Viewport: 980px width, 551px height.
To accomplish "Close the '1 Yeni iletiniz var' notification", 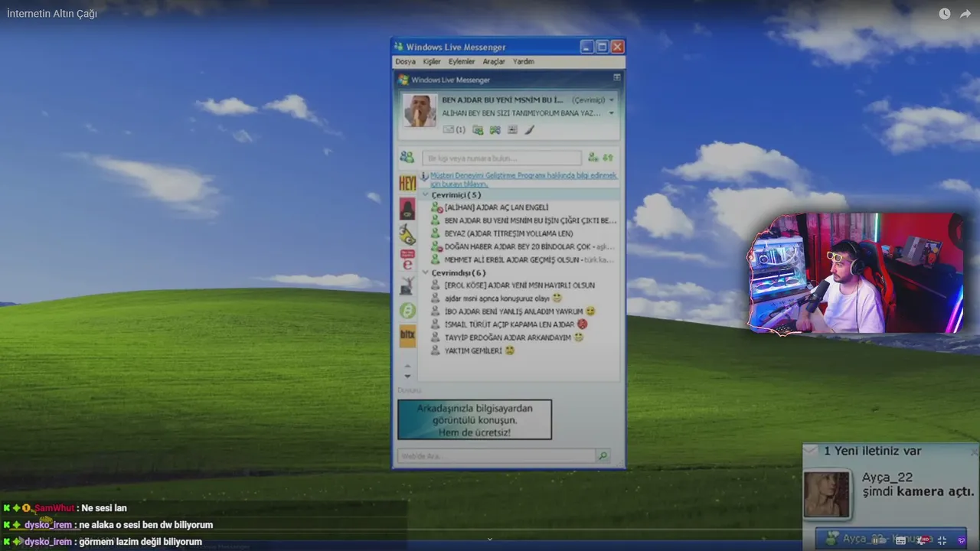I will [x=974, y=452].
